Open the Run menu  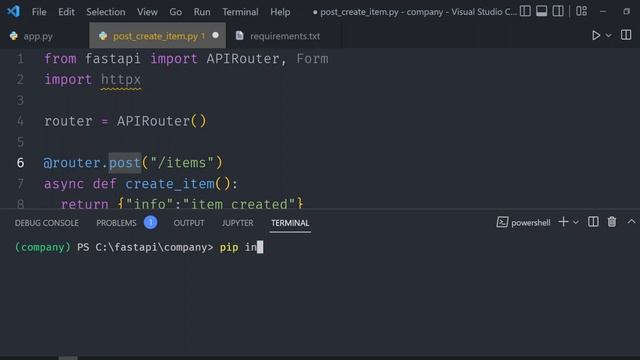coord(202,12)
